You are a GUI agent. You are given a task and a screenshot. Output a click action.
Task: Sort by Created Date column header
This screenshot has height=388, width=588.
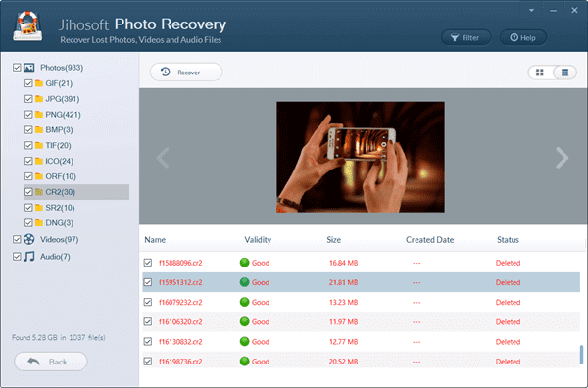(430, 239)
